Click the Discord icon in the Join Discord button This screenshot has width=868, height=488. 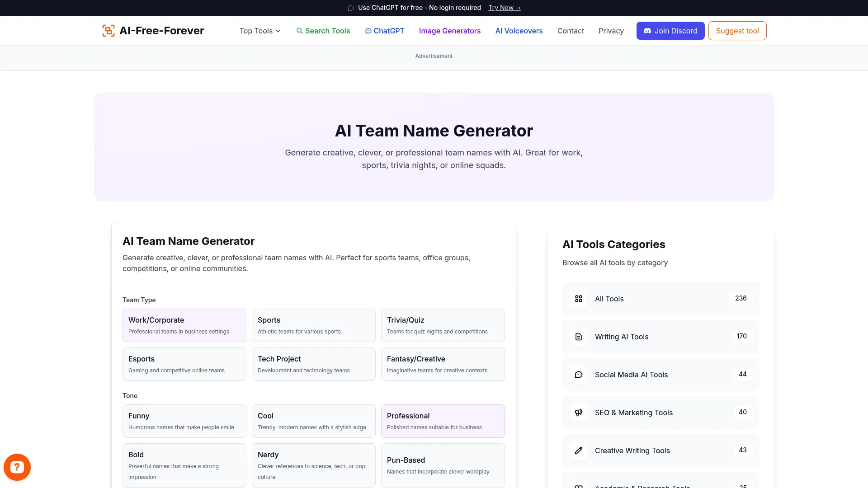click(648, 31)
